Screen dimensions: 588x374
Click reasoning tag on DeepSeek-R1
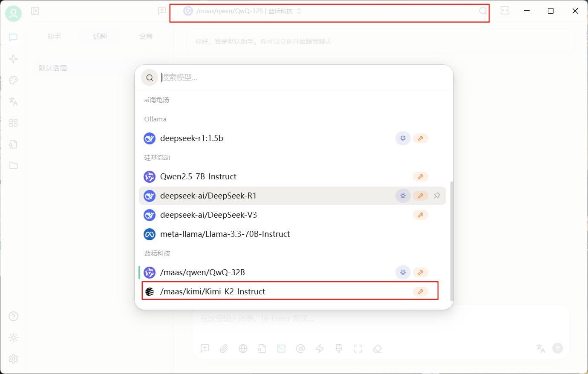coord(403,196)
